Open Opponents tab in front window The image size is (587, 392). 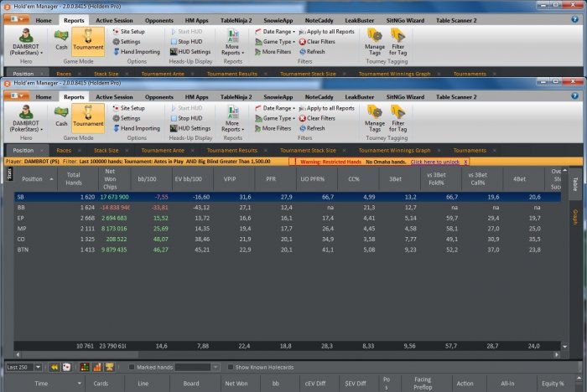point(159,97)
